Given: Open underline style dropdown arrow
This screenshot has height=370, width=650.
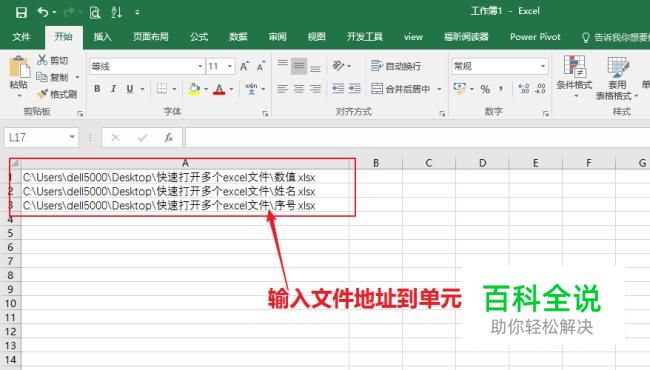Looking at the screenshot, I should 142,89.
